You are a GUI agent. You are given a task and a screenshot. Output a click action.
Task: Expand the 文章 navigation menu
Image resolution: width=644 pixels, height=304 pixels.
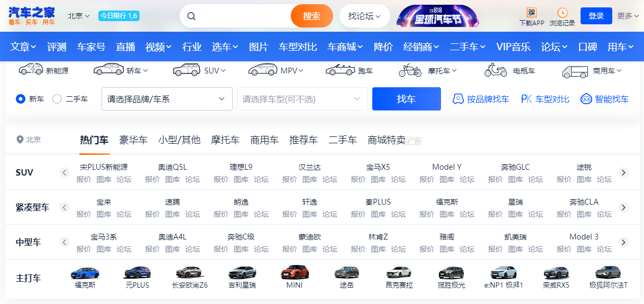coord(23,47)
